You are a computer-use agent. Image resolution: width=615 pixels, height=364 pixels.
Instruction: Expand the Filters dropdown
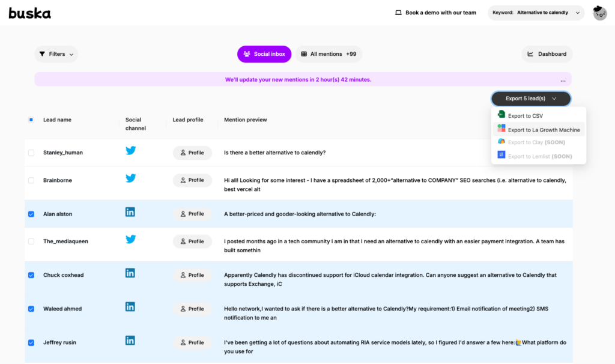(56, 54)
